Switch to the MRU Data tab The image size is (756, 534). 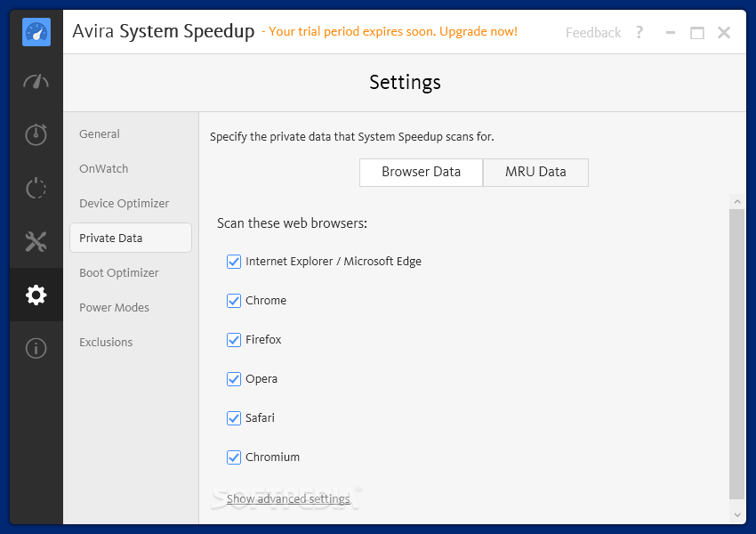pyautogui.click(x=535, y=172)
